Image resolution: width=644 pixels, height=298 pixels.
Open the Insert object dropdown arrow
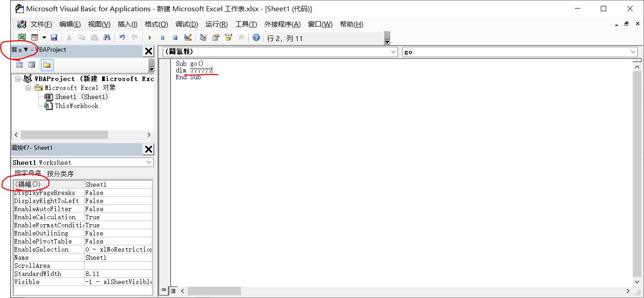point(44,38)
